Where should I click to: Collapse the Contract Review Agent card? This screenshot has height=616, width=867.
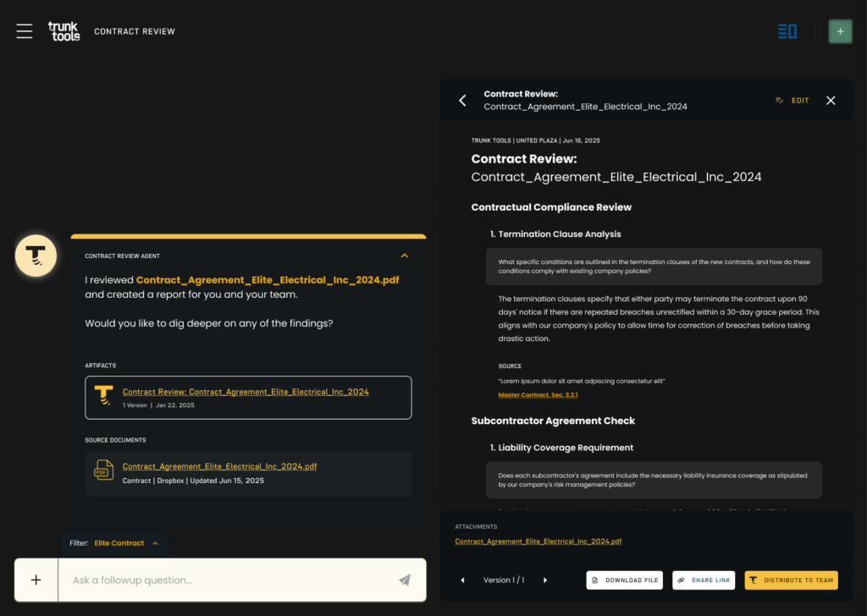pos(405,256)
